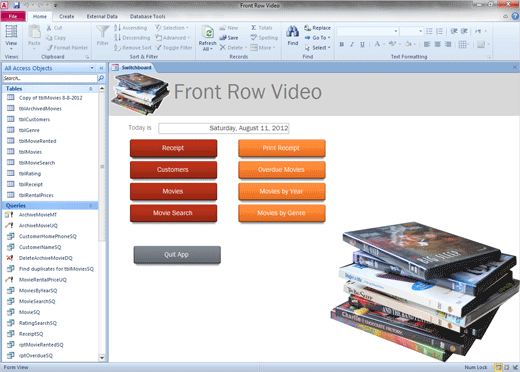Align text left in Text Formatting
This screenshot has width=520, height=372.
[427, 44]
